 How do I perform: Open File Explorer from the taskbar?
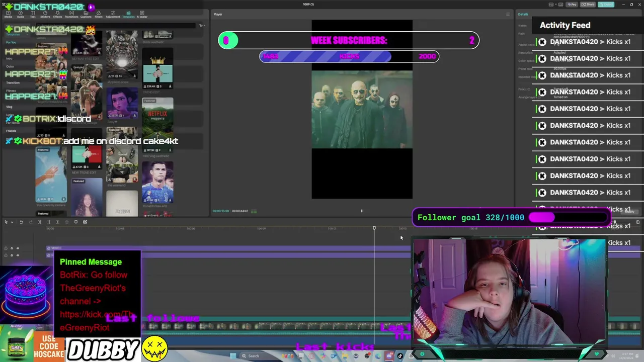(345, 356)
